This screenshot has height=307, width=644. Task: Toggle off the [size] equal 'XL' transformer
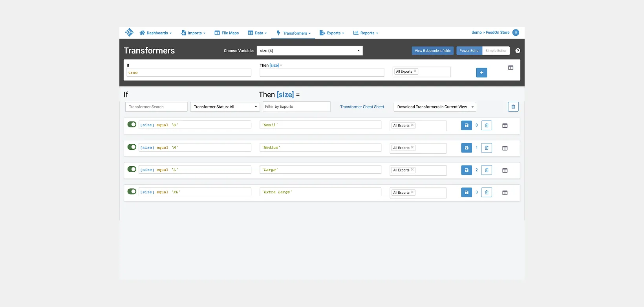(x=132, y=191)
